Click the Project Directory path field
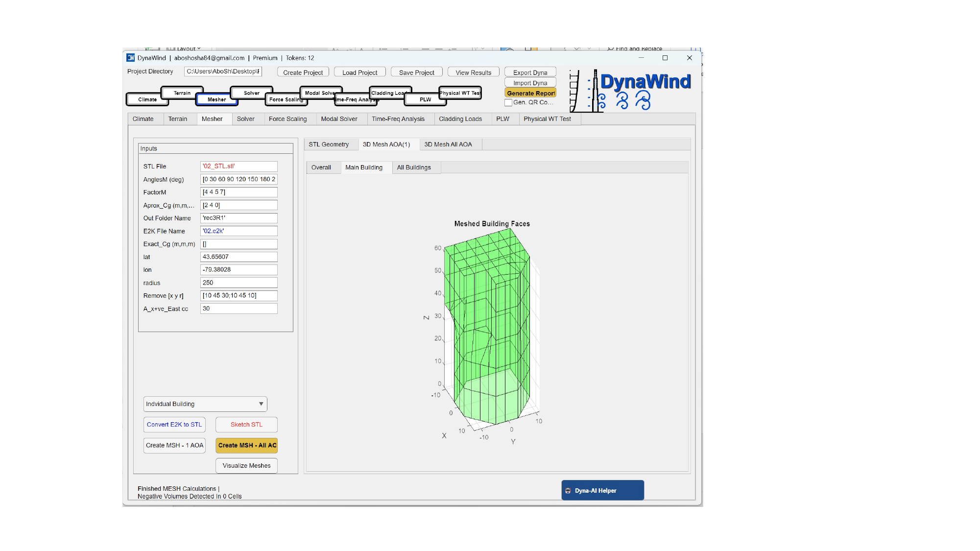The height and width of the screenshot is (551, 980). click(x=223, y=72)
